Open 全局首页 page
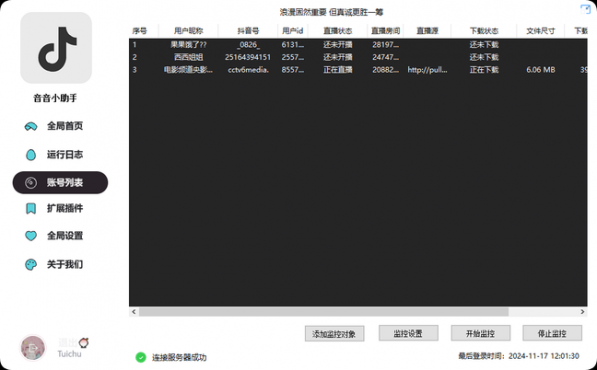The width and height of the screenshot is (597, 370). point(65,126)
